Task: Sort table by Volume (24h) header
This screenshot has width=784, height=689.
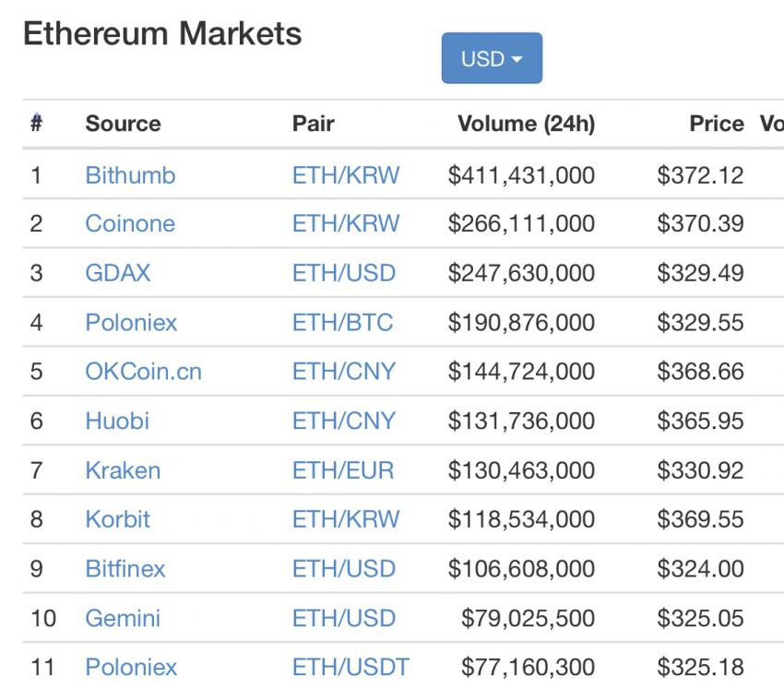Action: [x=526, y=123]
